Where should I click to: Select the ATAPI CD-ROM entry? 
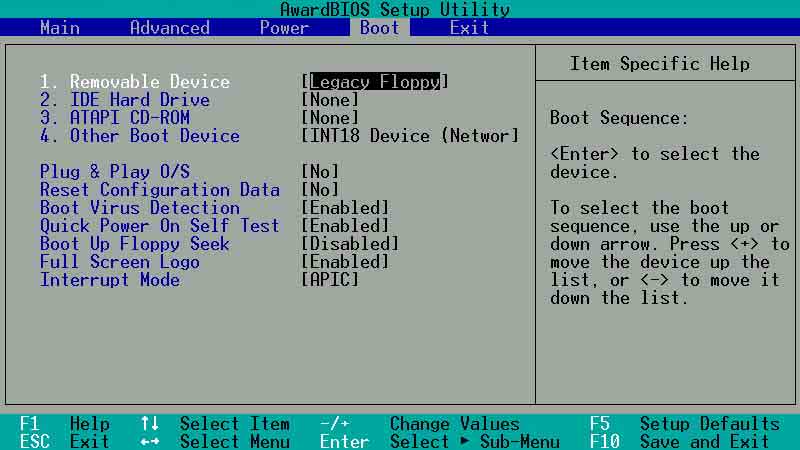point(115,118)
